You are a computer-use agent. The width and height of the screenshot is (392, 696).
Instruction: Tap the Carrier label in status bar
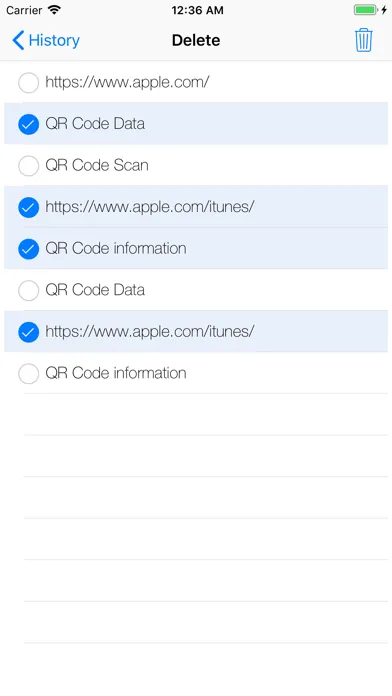(x=24, y=10)
